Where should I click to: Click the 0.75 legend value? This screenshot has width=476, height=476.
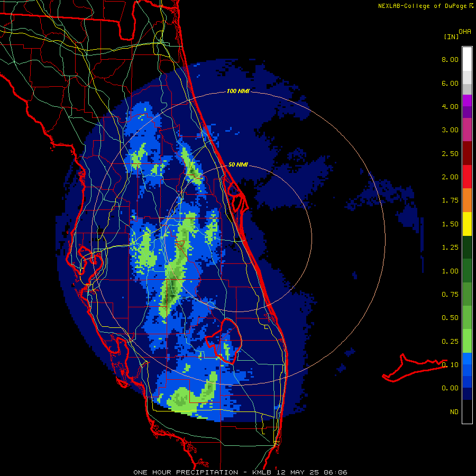click(450, 295)
